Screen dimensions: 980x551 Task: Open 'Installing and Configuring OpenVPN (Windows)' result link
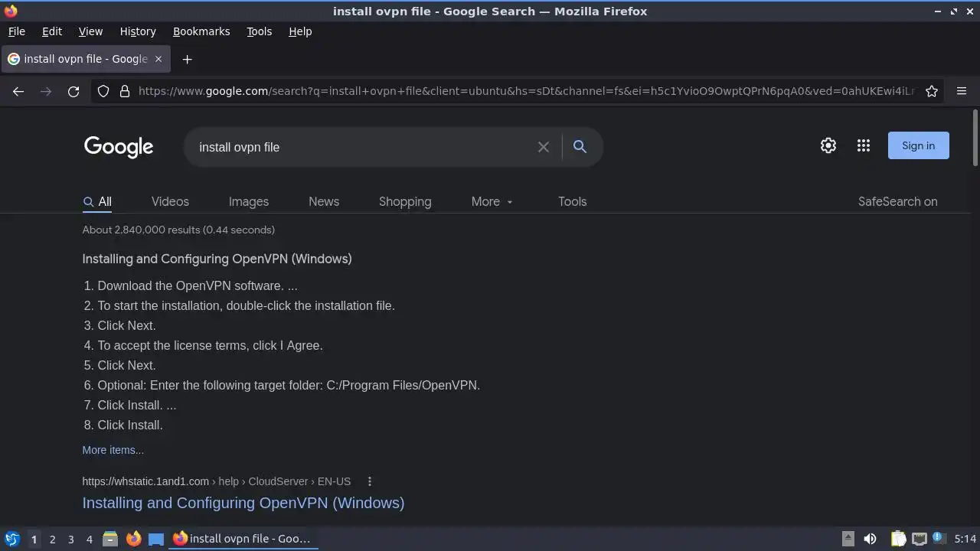click(x=243, y=503)
